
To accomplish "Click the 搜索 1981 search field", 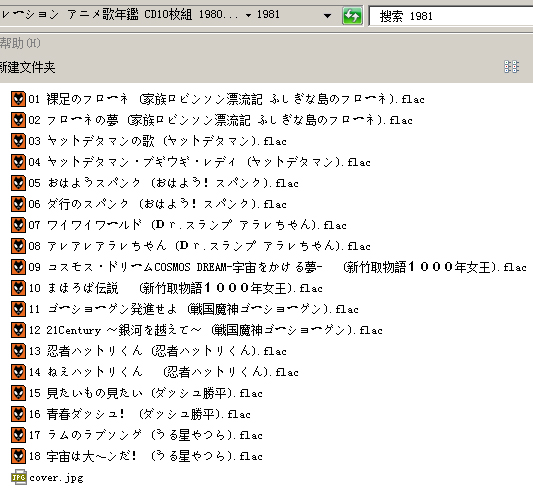I will click(451, 16).
